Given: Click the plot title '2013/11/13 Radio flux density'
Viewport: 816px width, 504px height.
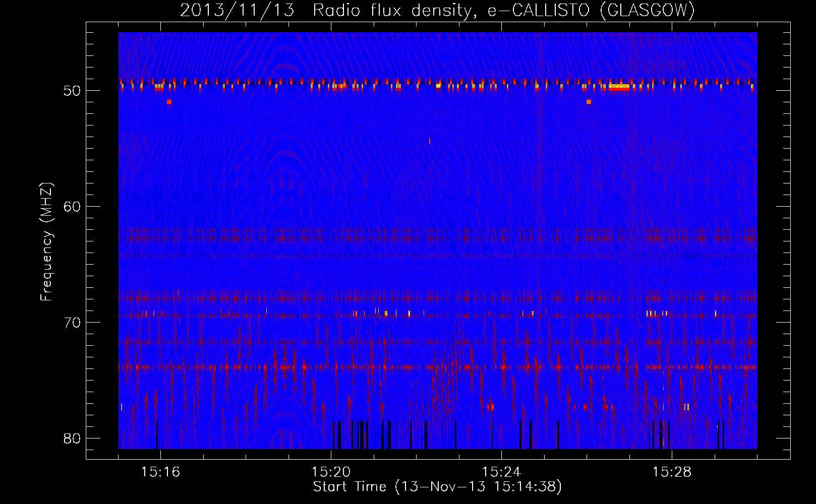Looking at the screenshot, I should (328, 11).
